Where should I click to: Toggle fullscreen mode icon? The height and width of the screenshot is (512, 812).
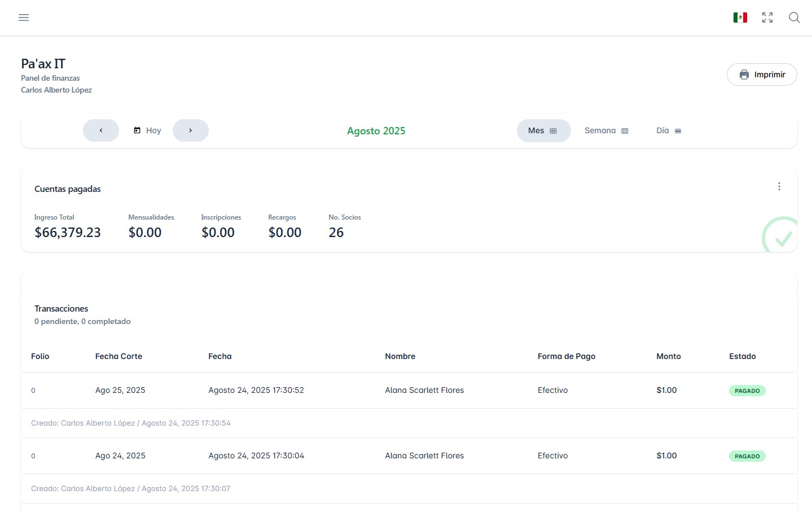tap(767, 17)
